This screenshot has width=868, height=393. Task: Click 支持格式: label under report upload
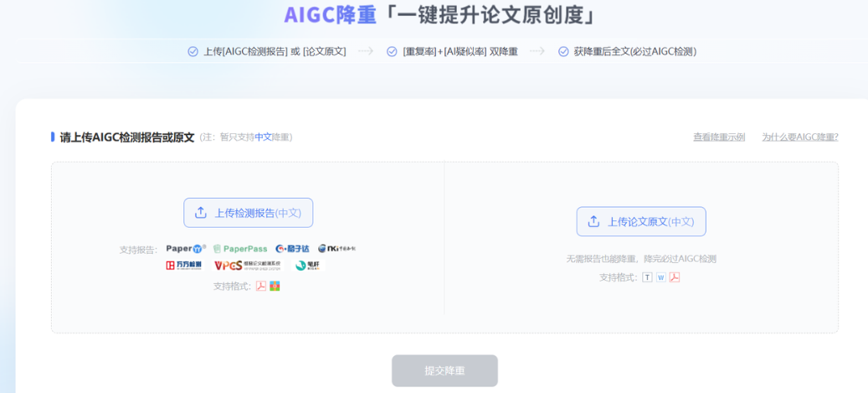click(233, 287)
